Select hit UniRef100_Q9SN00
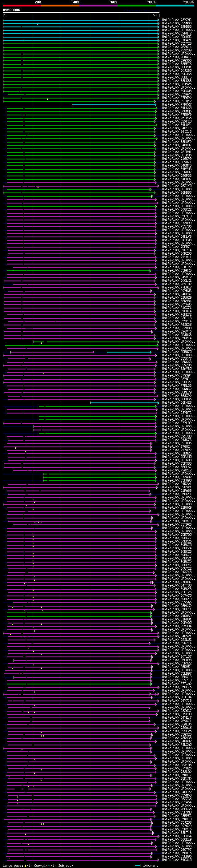Viewport: 197px width, 868px height. tap(177, 23)
